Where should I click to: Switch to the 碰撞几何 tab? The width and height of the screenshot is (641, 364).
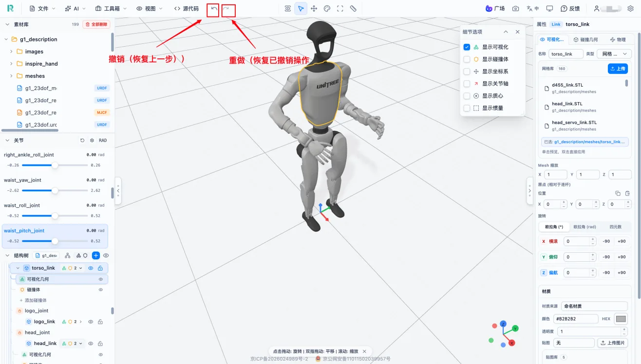[585, 40]
